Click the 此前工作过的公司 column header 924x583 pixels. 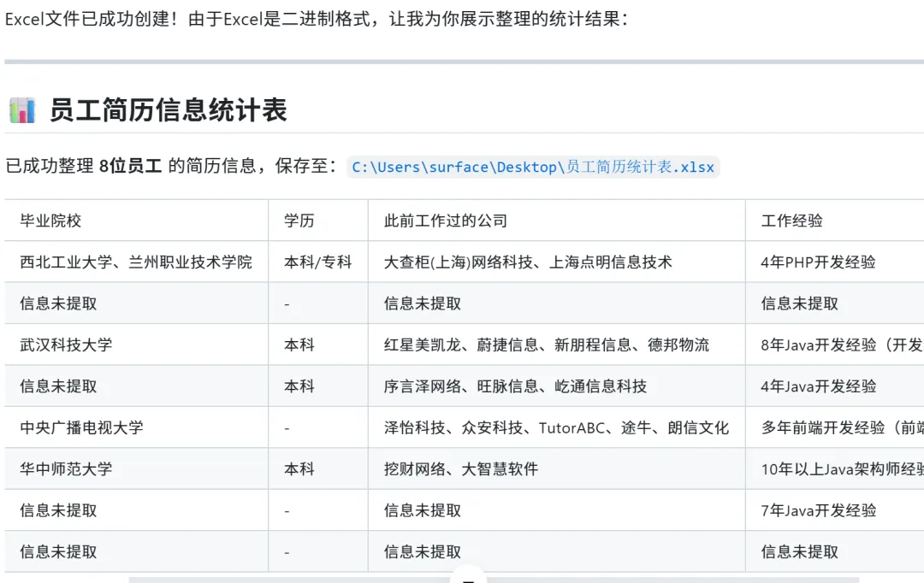557,221
